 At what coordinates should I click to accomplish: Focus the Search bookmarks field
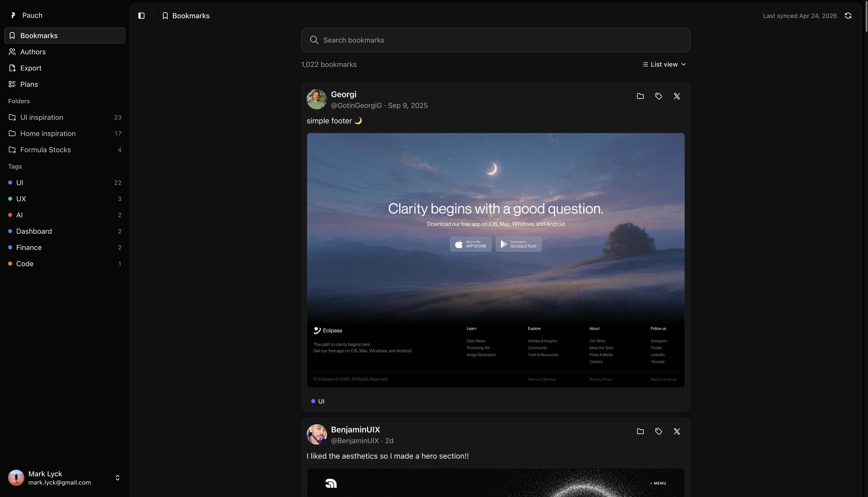(x=496, y=40)
